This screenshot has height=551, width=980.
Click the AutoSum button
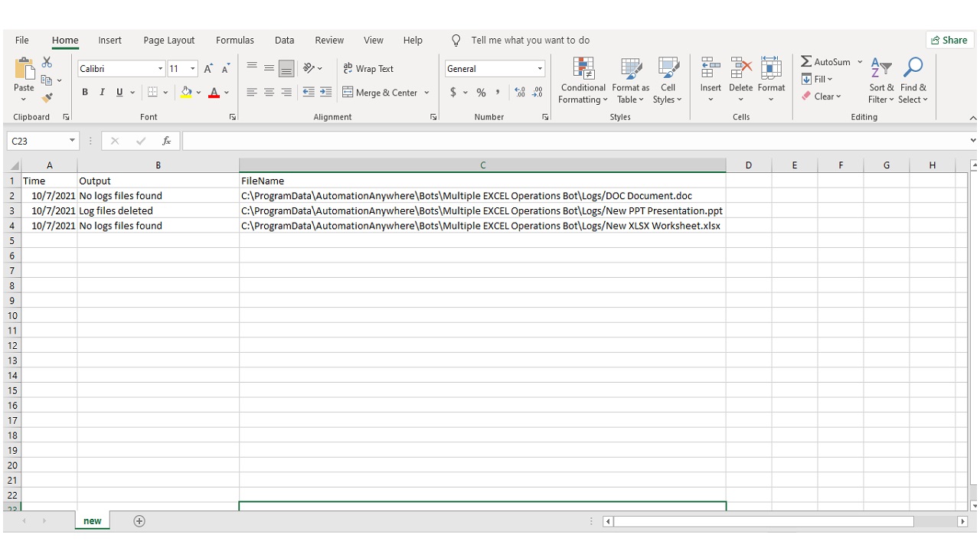click(825, 62)
